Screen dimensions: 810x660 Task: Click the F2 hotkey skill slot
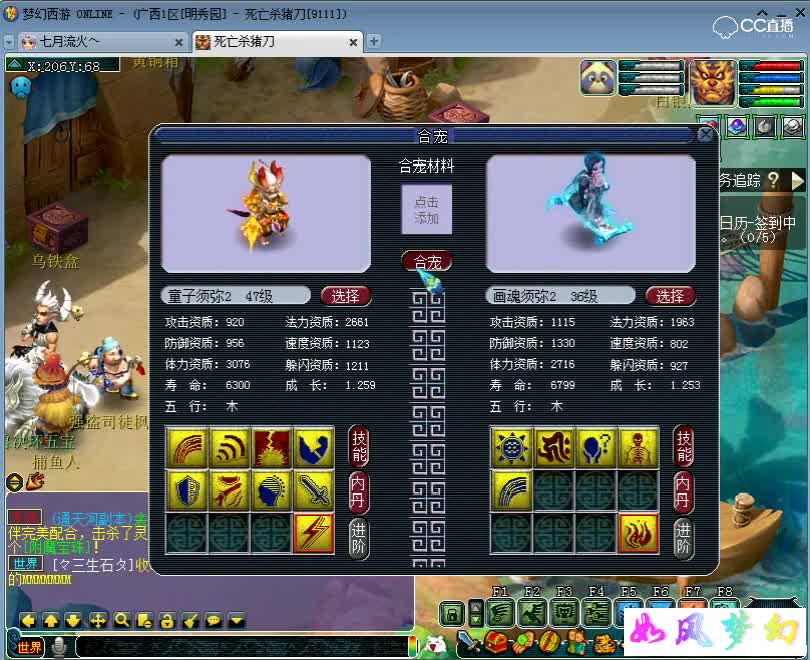[532, 614]
